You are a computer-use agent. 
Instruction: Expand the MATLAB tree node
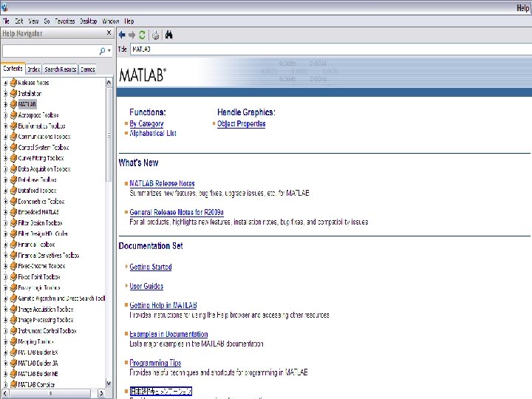[5, 104]
